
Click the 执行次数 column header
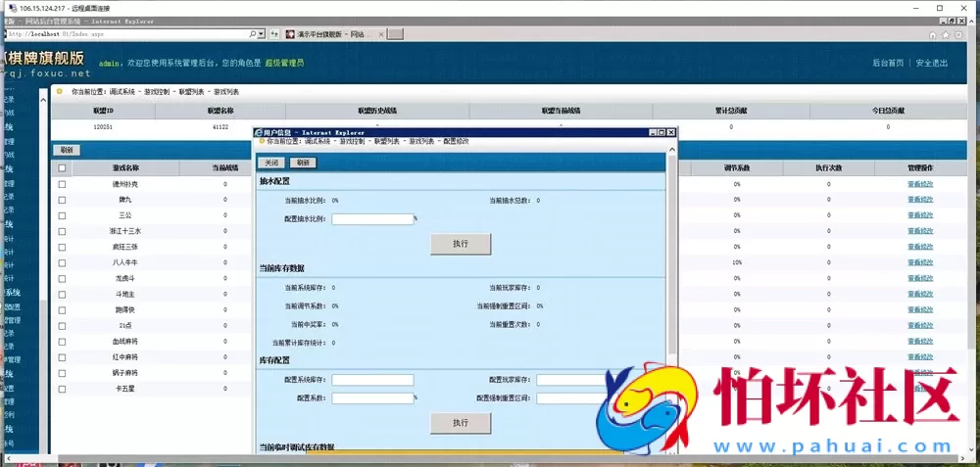pos(829,168)
